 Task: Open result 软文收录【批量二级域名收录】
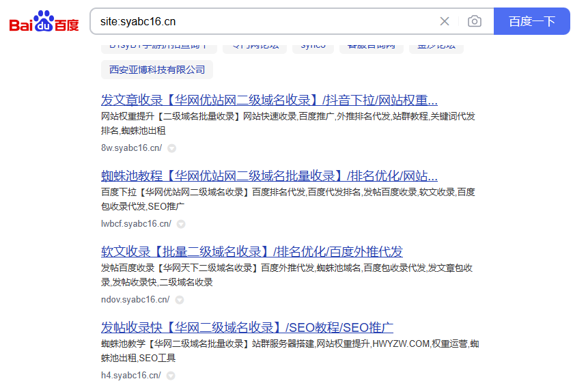(x=252, y=251)
